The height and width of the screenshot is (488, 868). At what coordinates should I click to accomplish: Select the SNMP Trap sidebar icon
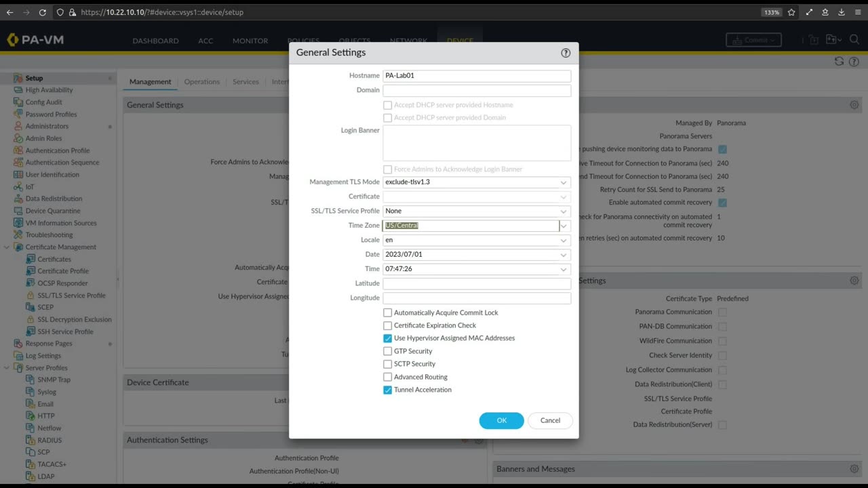tap(31, 380)
